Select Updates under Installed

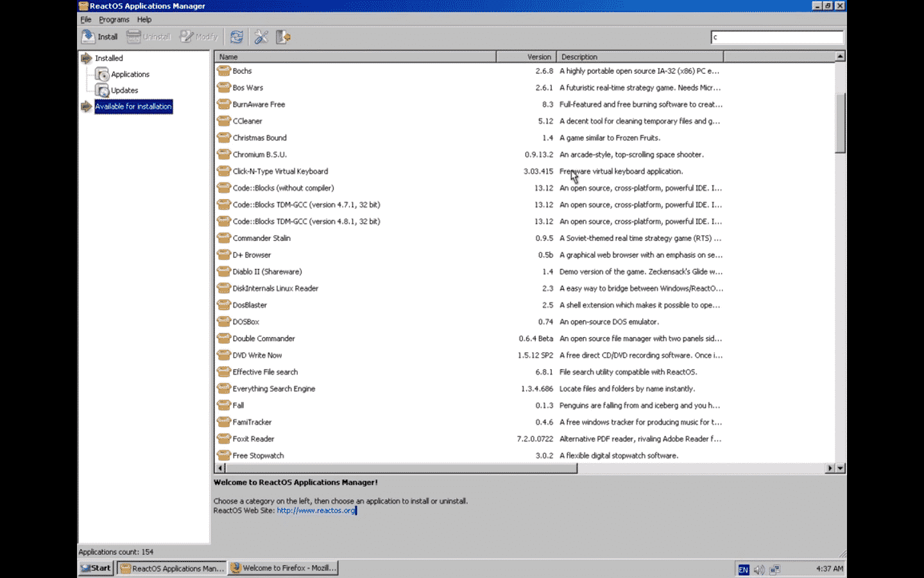point(124,90)
